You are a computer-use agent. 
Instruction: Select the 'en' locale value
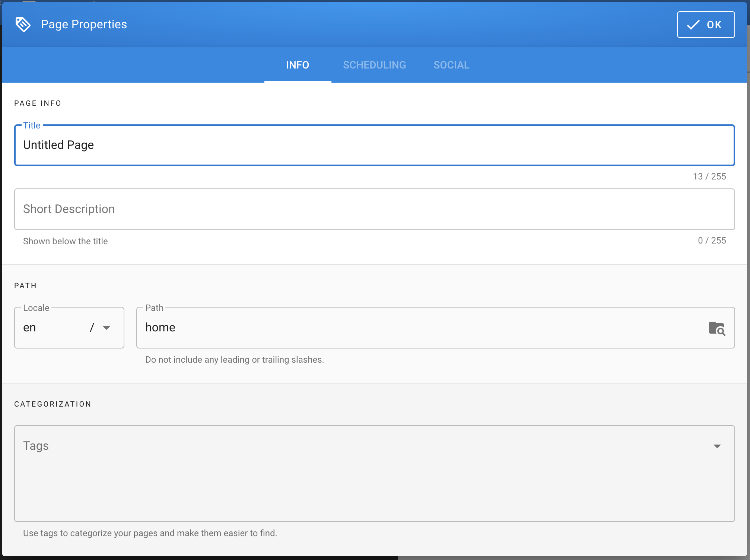point(30,328)
